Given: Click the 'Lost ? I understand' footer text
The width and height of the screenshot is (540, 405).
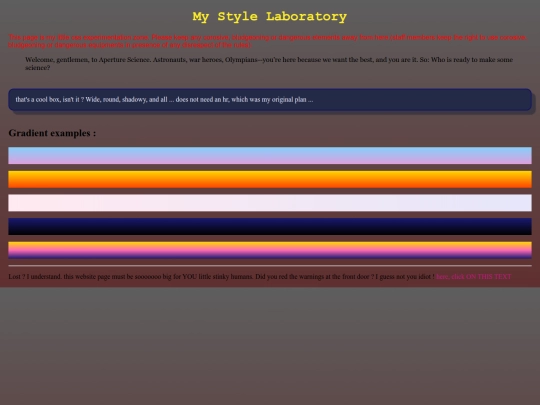Looking at the screenshot, I should [x=221, y=277].
